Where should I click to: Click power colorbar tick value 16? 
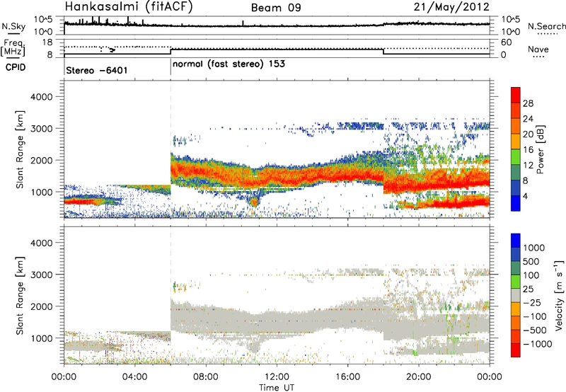(x=528, y=150)
